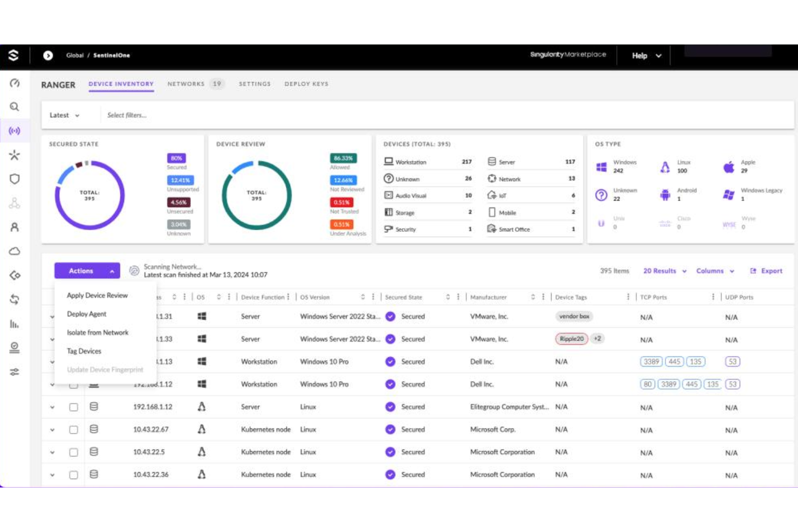Viewport: 798px width, 532px height.
Task: Click the bar chart reports icon in sidebar
Action: point(15,324)
